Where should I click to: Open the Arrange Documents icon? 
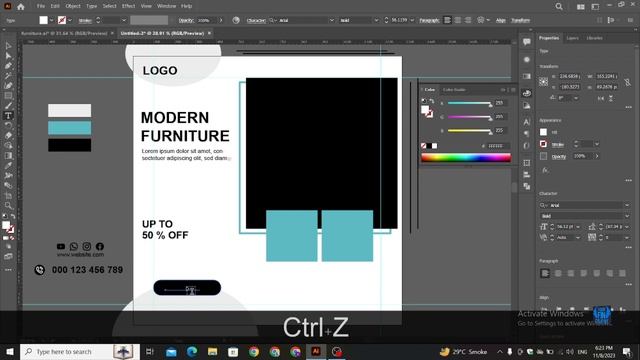pos(580,7)
